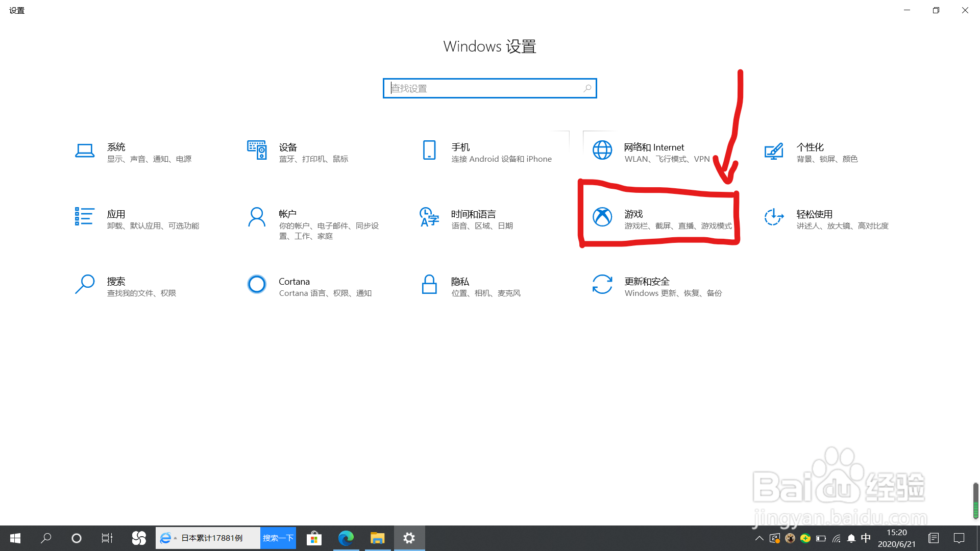Click the 查找设置 search field
This screenshot has width=980, height=551.
[489, 88]
